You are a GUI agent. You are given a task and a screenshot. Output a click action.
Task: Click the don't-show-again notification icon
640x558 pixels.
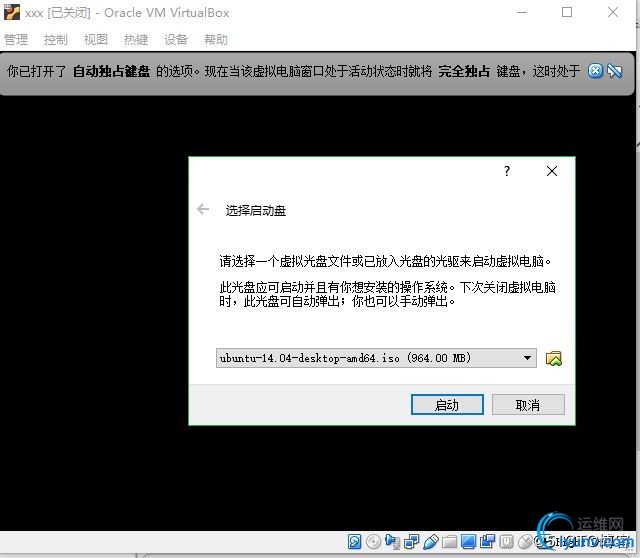click(614, 71)
